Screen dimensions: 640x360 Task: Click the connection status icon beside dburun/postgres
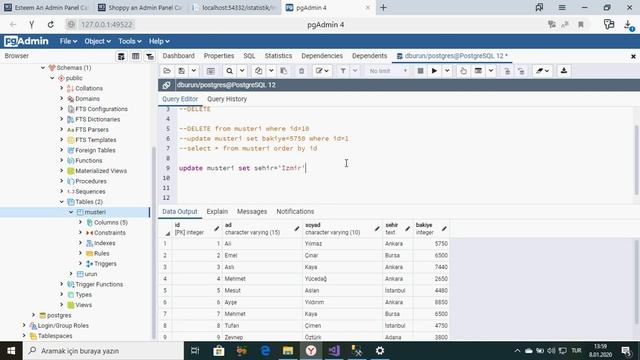pyautogui.click(x=166, y=85)
